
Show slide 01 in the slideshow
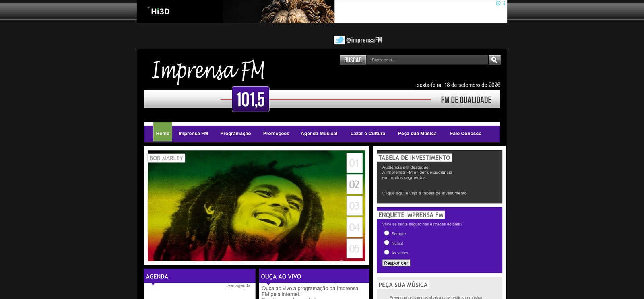coord(354,163)
